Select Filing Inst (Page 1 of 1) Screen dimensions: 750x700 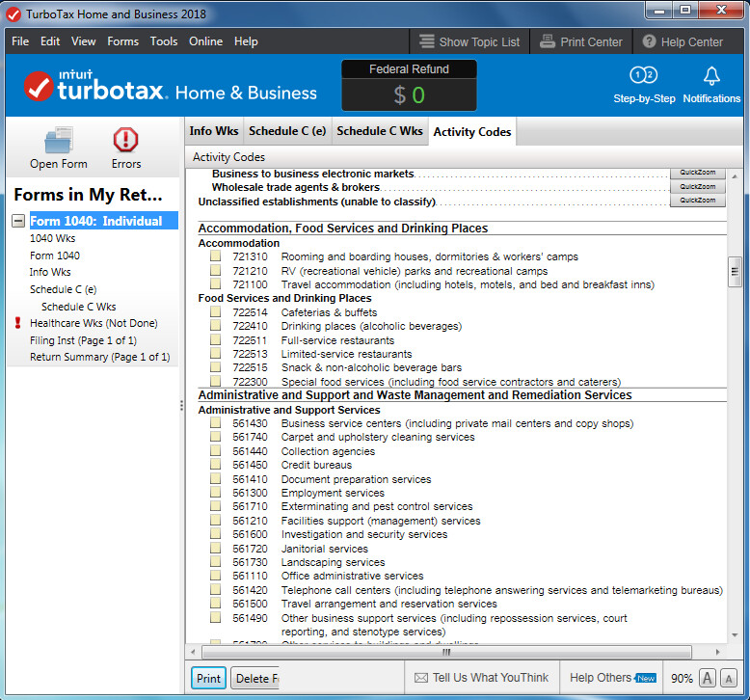(x=83, y=340)
